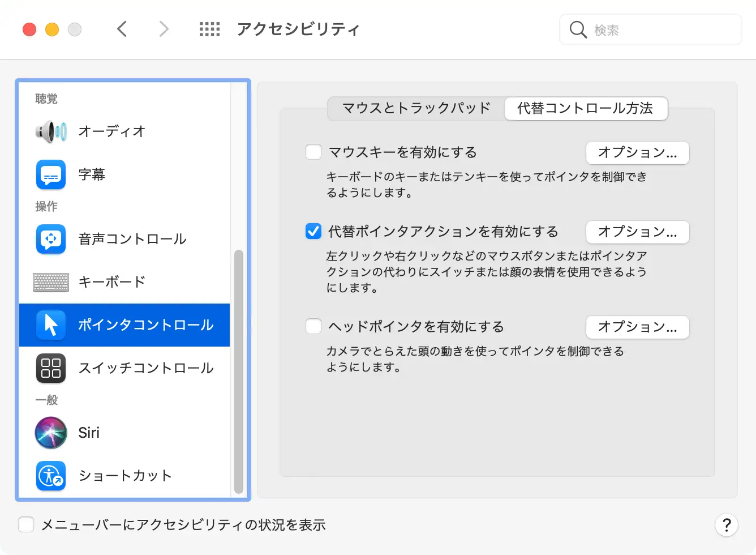The image size is (756, 555).
Task: Click the Audio speaker icon in sidebar
Action: 51,131
